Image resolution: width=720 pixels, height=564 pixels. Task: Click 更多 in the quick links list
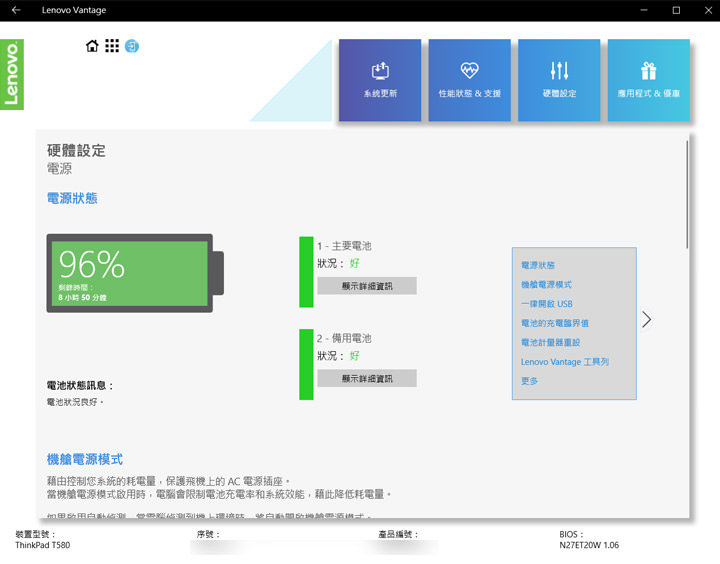[530, 381]
